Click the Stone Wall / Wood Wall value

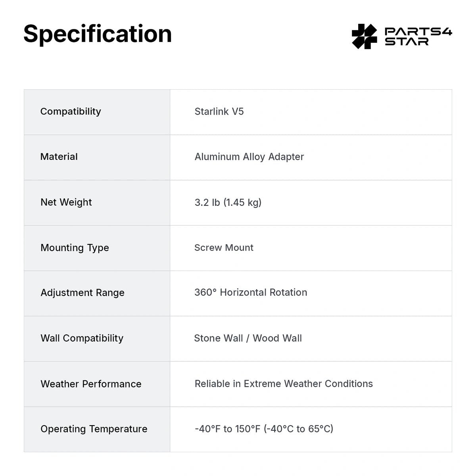point(248,338)
